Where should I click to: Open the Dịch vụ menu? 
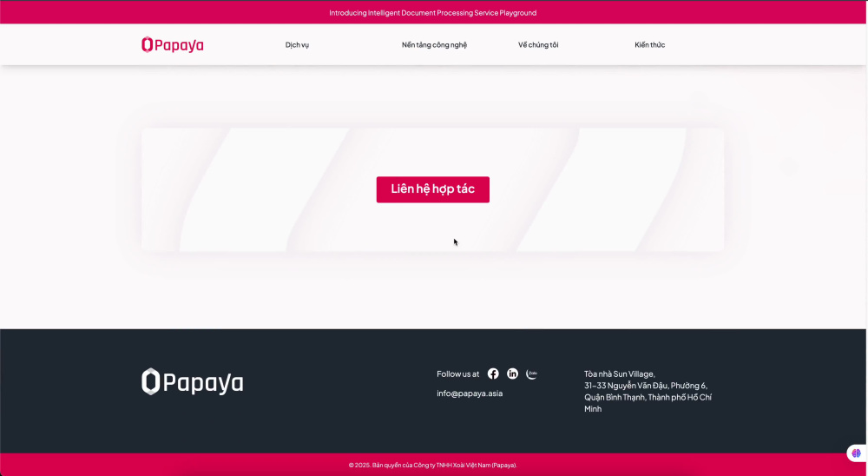click(x=297, y=45)
